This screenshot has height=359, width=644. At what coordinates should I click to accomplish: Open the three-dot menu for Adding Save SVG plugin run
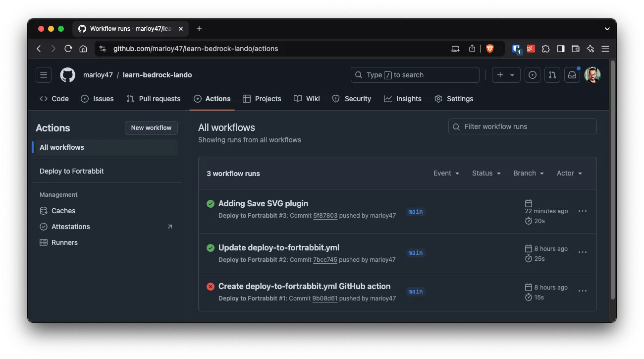click(x=583, y=211)
